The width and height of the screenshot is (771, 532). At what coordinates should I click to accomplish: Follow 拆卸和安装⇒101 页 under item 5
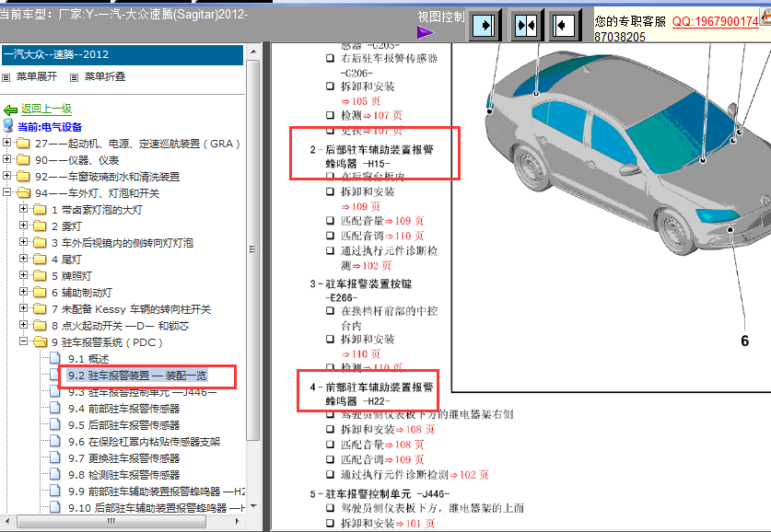[x=388, y=524]
